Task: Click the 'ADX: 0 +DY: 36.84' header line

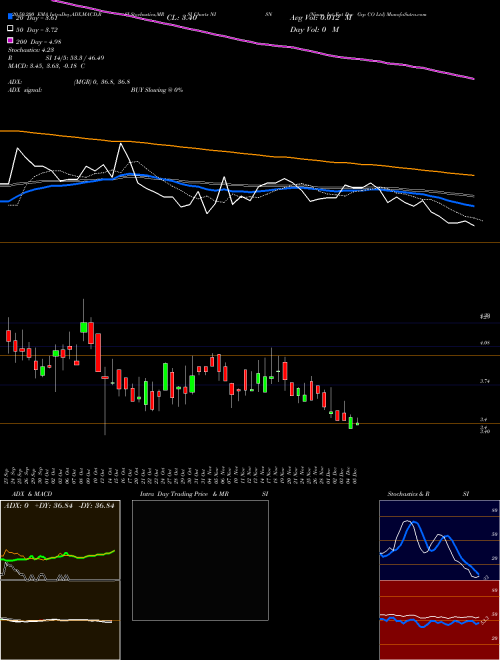Action: 59,506
